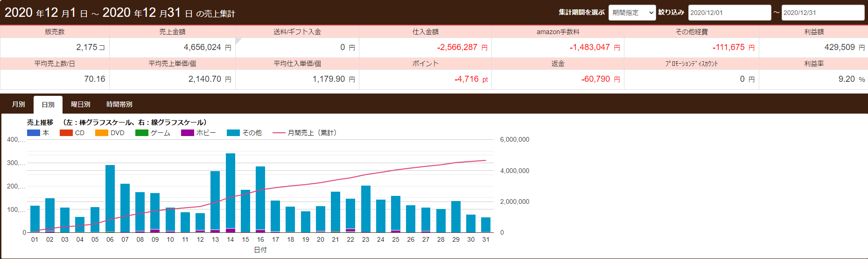
Task: Click the start date field 2020/12/01
Action: 729,13
